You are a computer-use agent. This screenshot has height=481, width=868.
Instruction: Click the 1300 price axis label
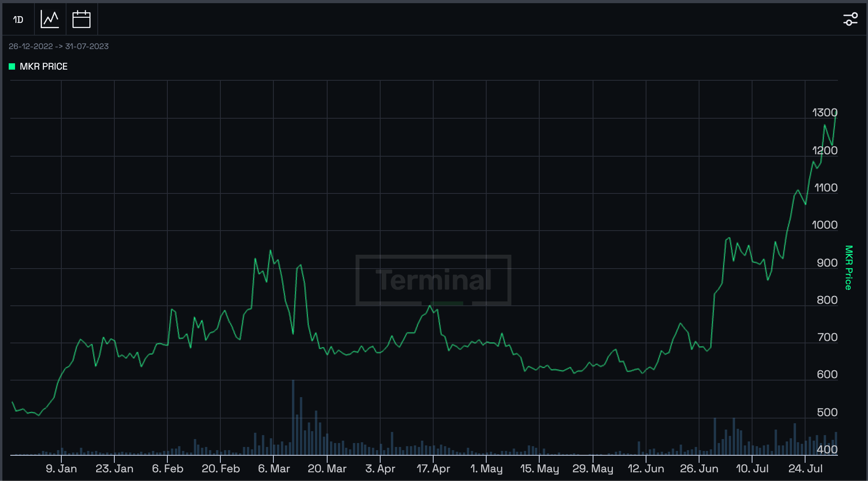click(824, 113)
